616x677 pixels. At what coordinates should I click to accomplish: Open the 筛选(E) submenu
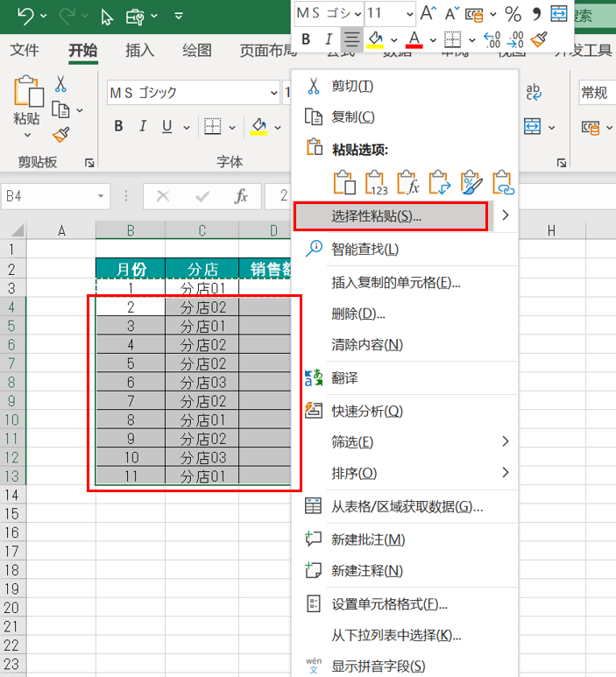coord(405,442)
